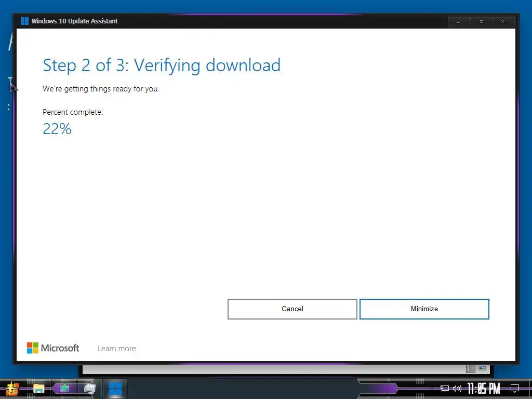Switch to large icons view in the background window
This screenshot has width=532, height=399.
point(482,368)
